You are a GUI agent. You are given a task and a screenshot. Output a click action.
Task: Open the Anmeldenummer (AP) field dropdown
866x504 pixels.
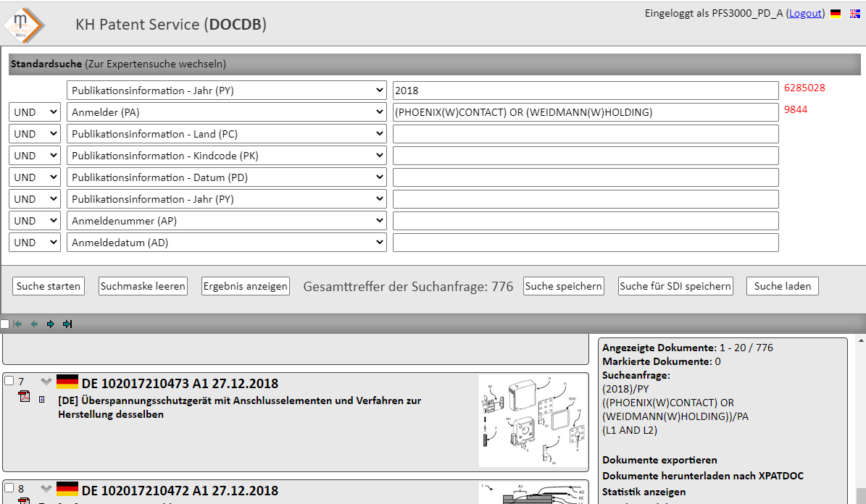coord(226,221)
